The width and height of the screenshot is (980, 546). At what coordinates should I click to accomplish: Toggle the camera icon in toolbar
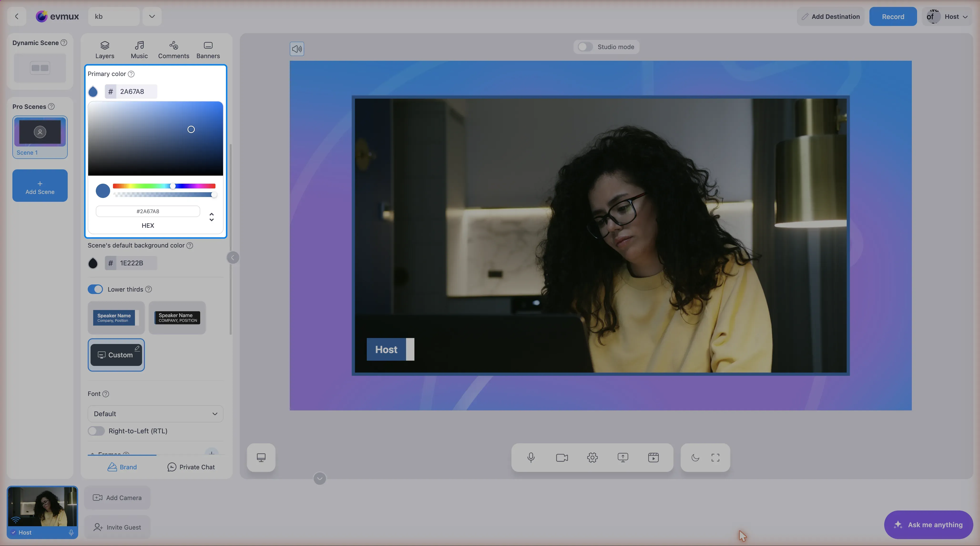pos(562,457)
